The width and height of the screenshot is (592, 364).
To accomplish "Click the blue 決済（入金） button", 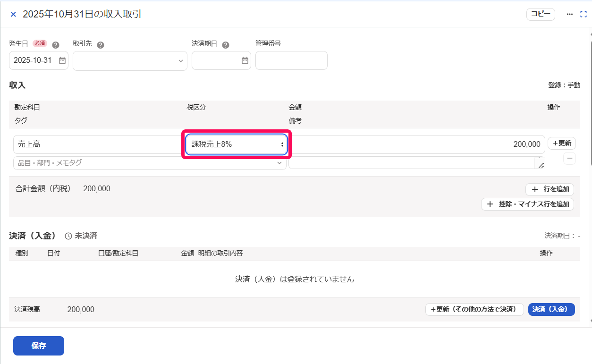I will [x=551, y=310].
